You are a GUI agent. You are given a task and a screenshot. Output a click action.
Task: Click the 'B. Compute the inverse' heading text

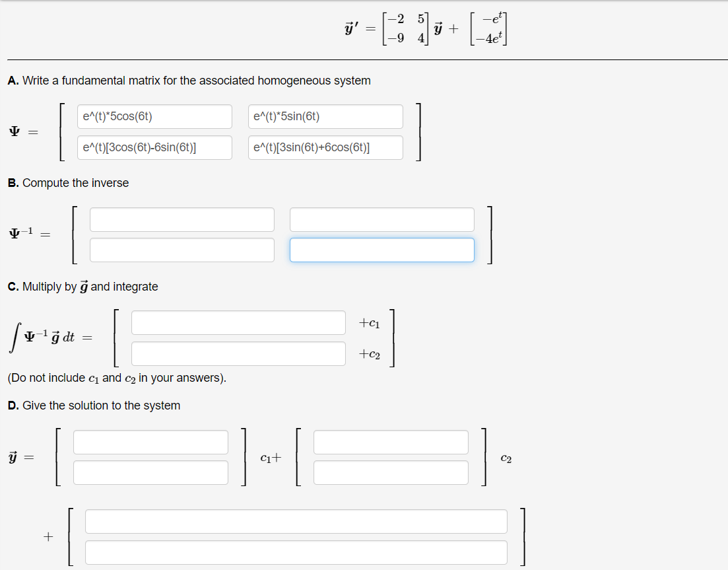[68, 183]
